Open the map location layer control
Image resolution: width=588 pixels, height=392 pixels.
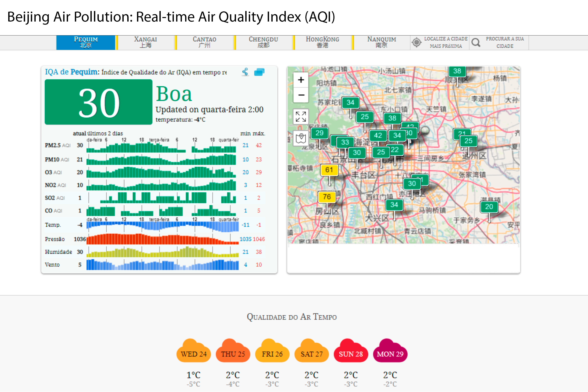300,138
